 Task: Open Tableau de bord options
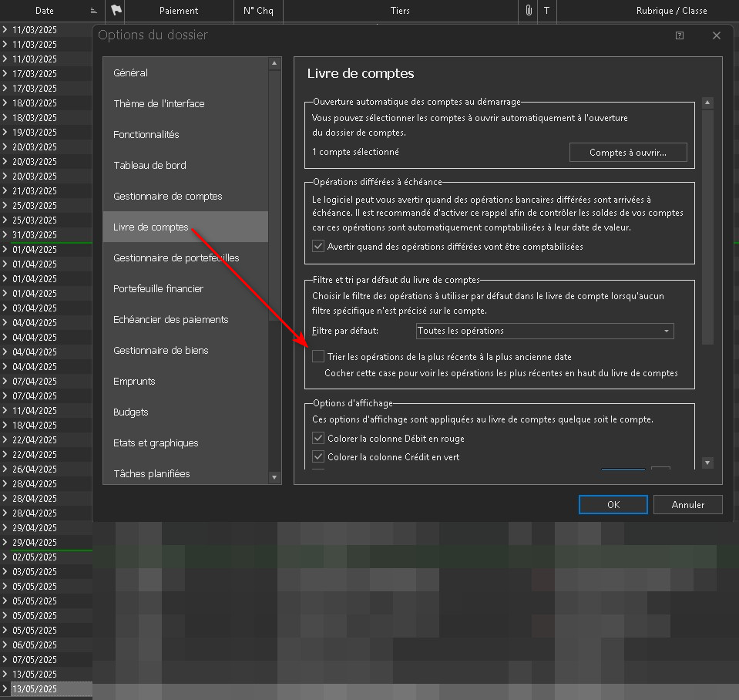pyautogui.click(x=185, y=166)
